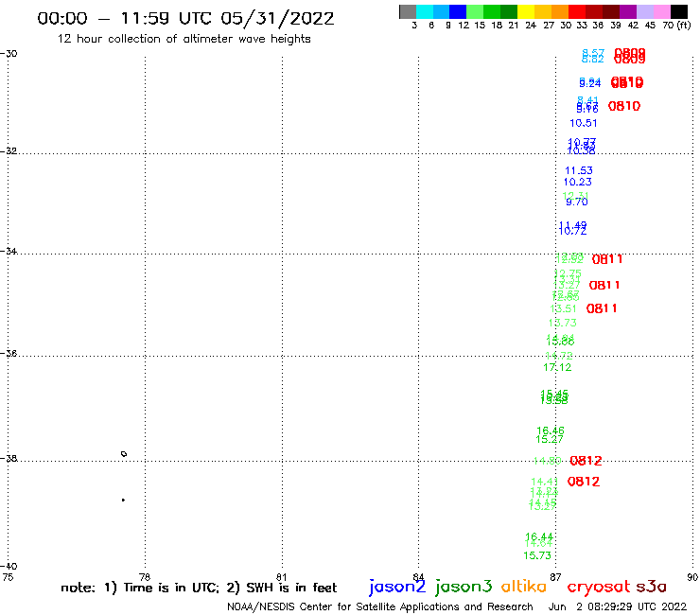Click the wave height value 10.51
This screenshot has width=700, height=615.
[583, 123]
